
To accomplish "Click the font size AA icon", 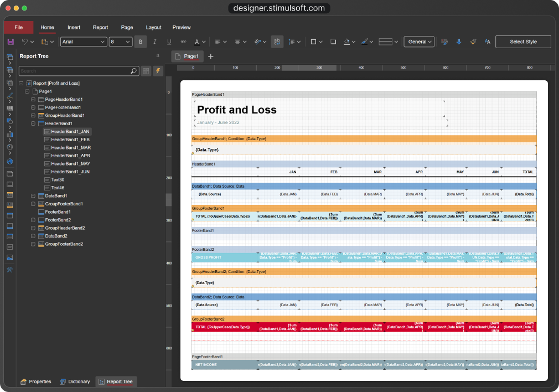I will (488, 42).
